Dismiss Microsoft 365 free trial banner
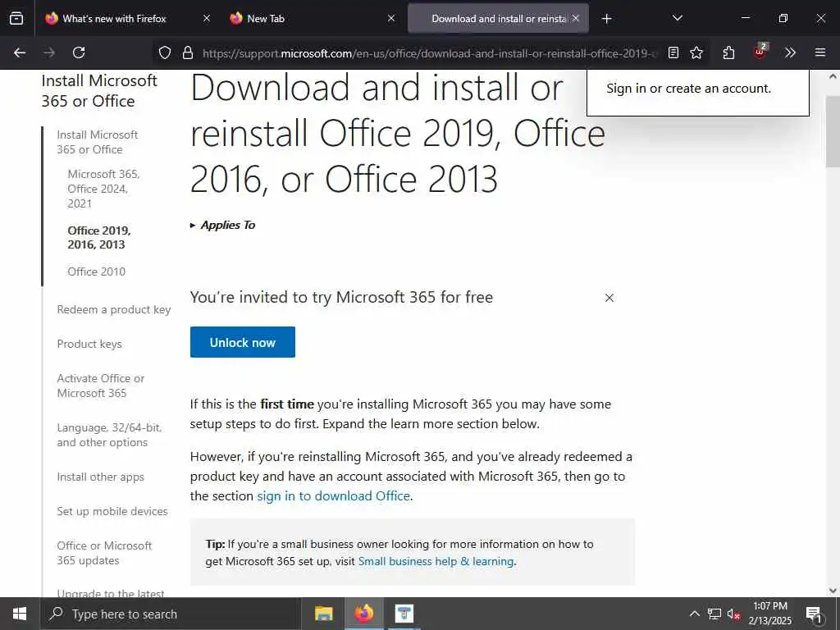Screen dimensions: 840x630 tap(609, 298)
